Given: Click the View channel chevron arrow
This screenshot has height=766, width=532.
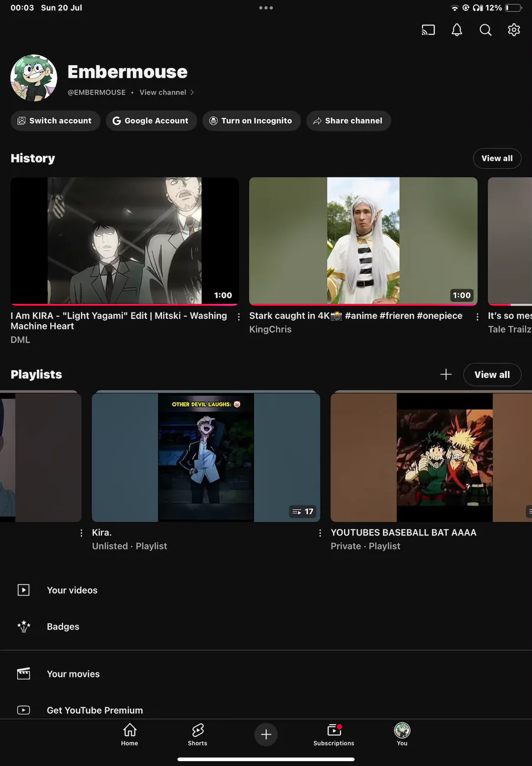Looking at the screenshot, I should 192,92.
